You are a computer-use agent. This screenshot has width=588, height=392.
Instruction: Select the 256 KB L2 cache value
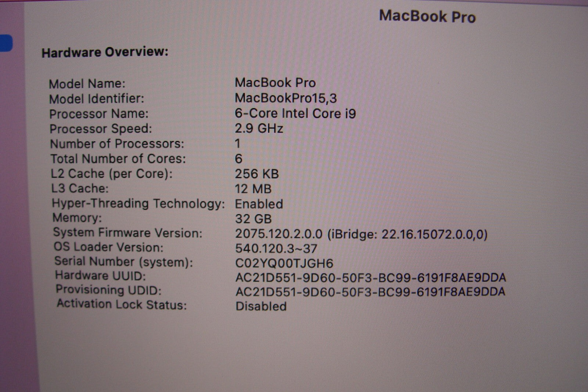pyautogui.click(x=257, y=174)
